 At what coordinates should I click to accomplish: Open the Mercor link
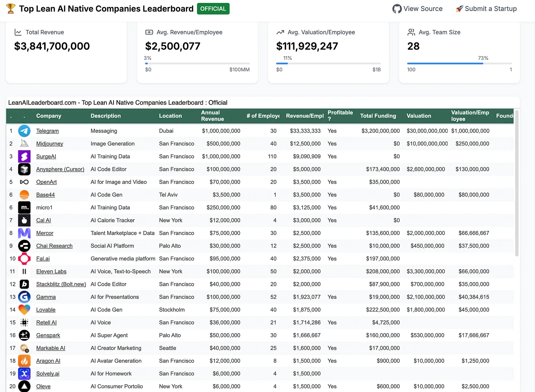tap(45, 233)
